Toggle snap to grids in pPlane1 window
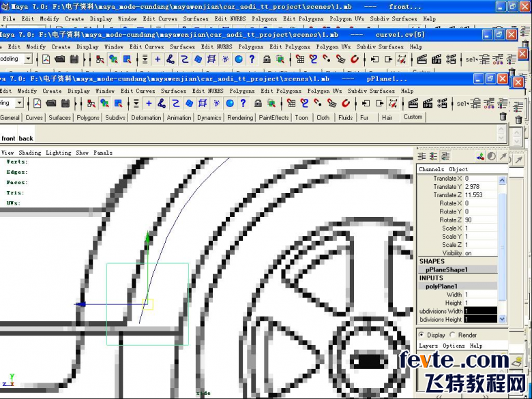Image resolution: width=532 pixels, height=399 pixels. pyautogui.click(x=291, y=103)
